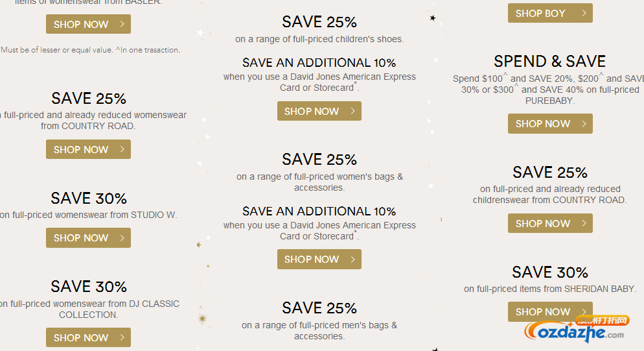Click arrow icon on children's shoes SHOP NOW
644x351 pixels.
coord(353,111)
